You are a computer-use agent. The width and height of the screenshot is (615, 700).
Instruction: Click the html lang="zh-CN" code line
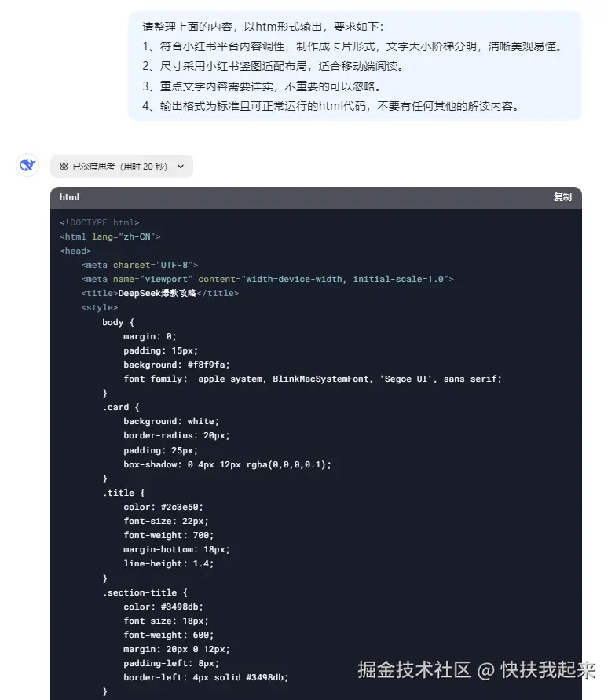[x=110, y=236]
